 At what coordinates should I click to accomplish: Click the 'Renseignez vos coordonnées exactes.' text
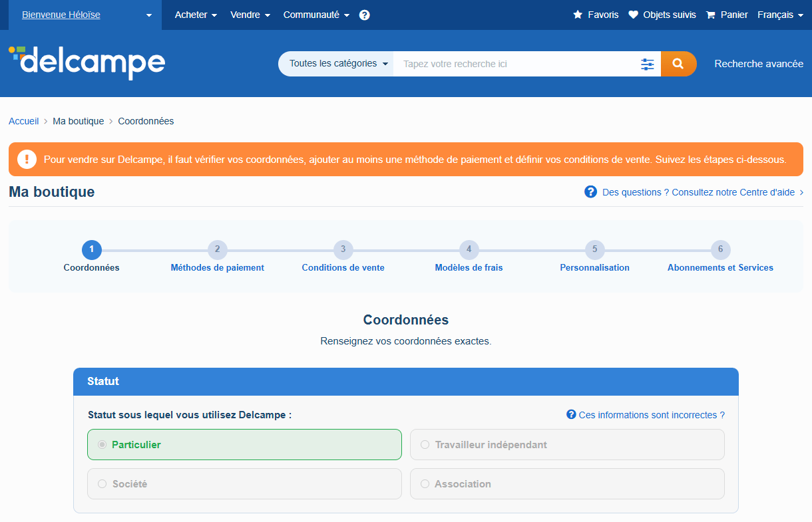pyautogui.click(x=406, y=341)
